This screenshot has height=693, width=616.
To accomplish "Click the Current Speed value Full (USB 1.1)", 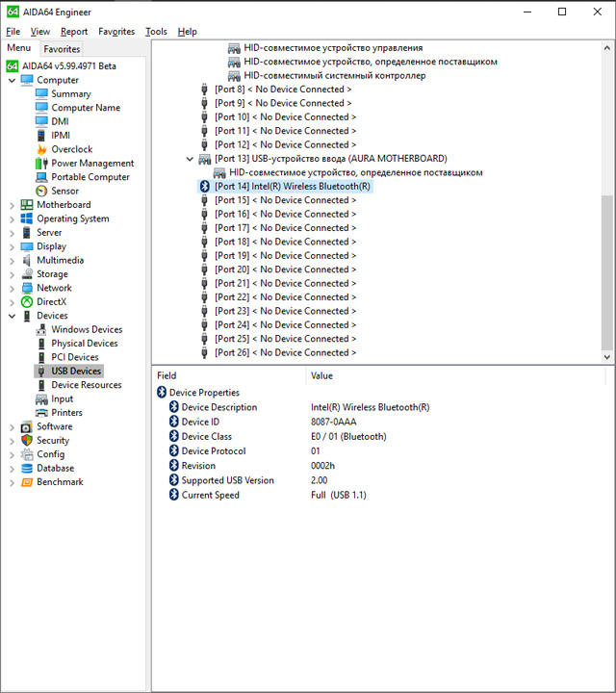I will pos(339,495).
